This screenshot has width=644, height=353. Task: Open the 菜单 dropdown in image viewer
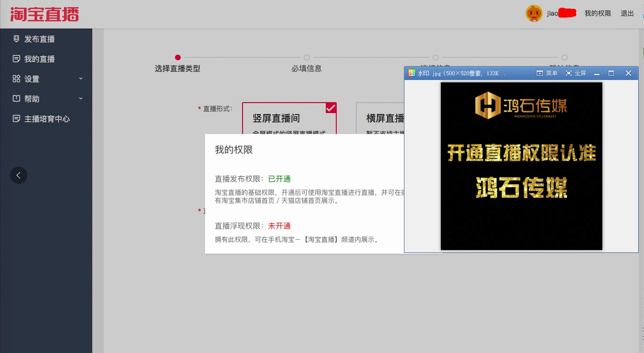click(547, 73)
